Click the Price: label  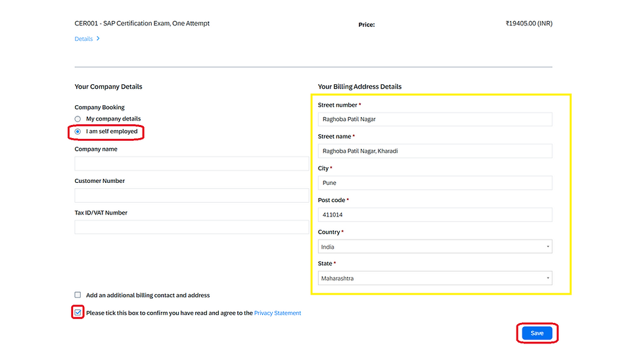[367, 25]
